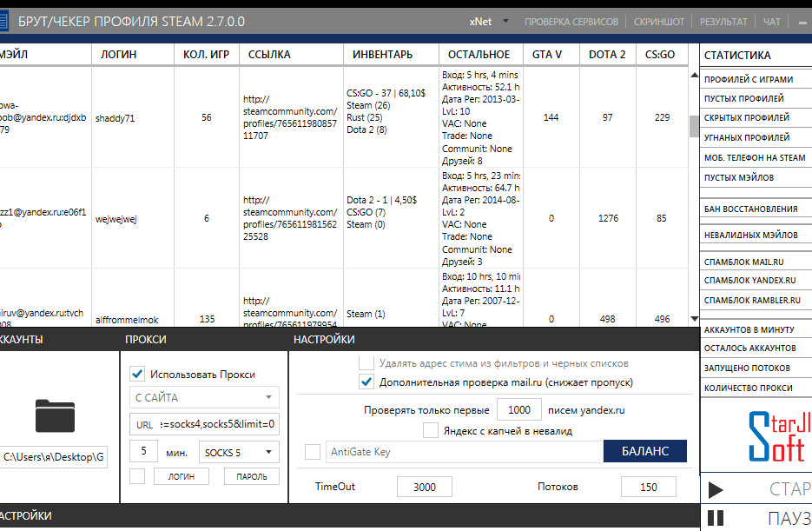Select СПАМБЛОК YANDEX.RU statistic row
Viewport: 812px width, 531px height.
(756, 280)
